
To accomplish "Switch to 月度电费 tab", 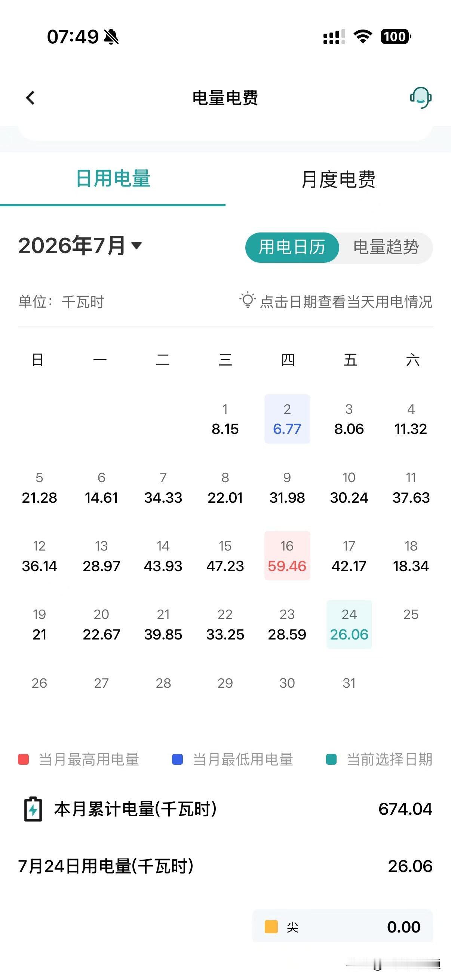I will click(x=338, y=179).
